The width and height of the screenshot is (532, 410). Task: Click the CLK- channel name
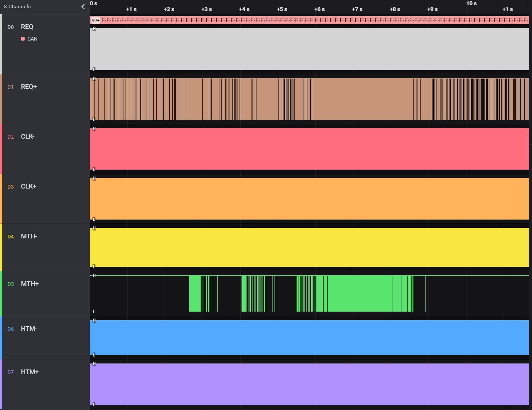click(28, 137)
